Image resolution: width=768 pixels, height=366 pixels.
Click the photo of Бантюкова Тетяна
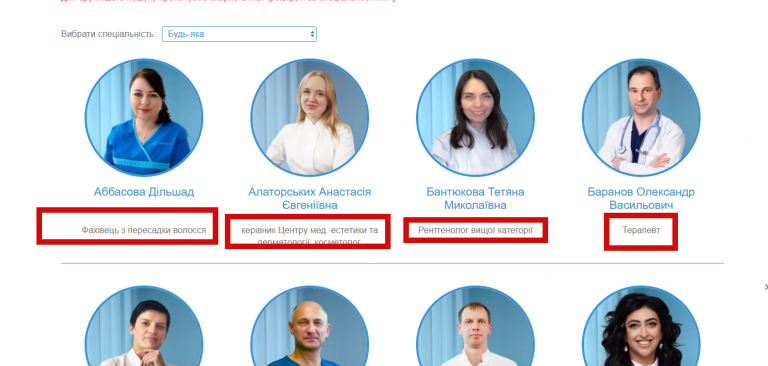[x=475, y=118]
